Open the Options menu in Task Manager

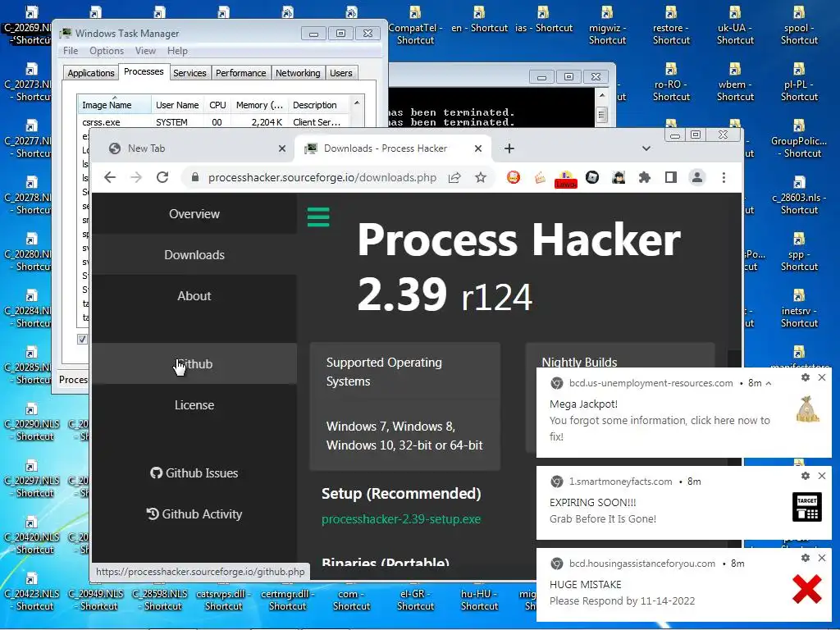coord(107,50)
